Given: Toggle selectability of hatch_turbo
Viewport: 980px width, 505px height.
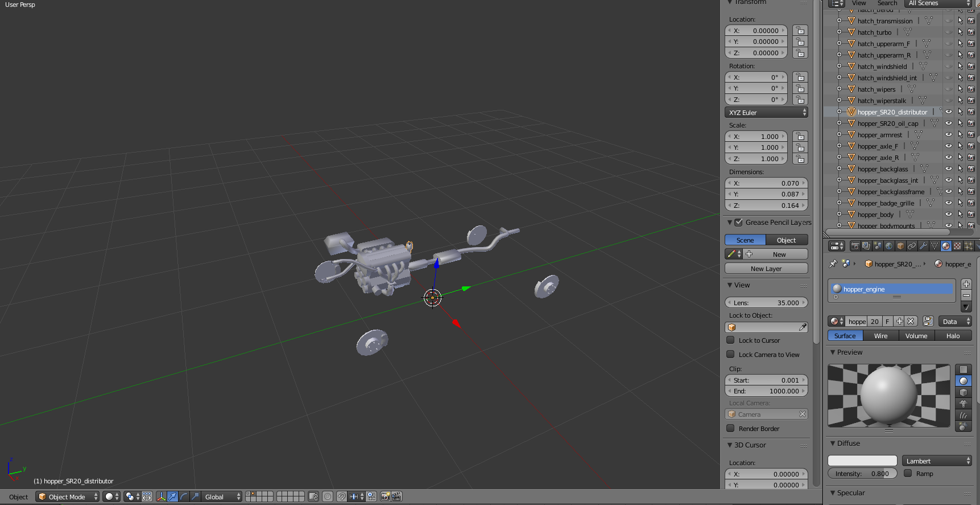Looking at the screenshot, I should 960,32.
